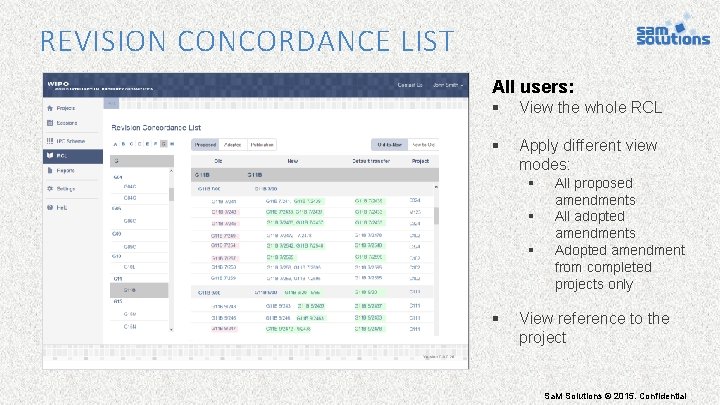Click the New column header

(x=292, y=161)
